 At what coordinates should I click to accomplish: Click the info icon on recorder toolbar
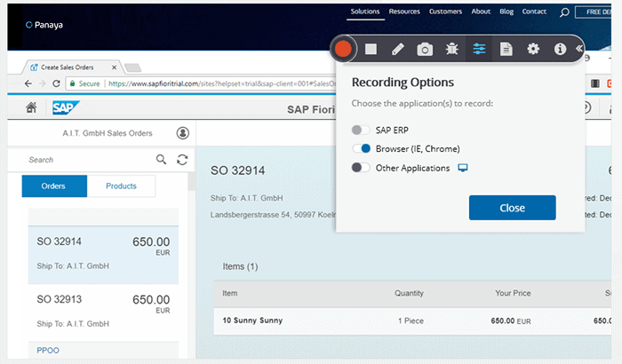pos(560,49)
